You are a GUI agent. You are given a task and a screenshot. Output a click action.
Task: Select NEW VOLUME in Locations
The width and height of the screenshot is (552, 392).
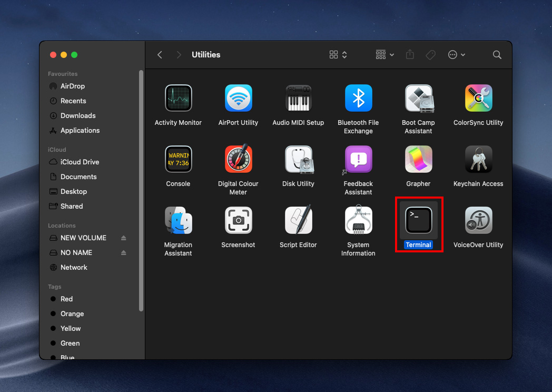[83, 238]
